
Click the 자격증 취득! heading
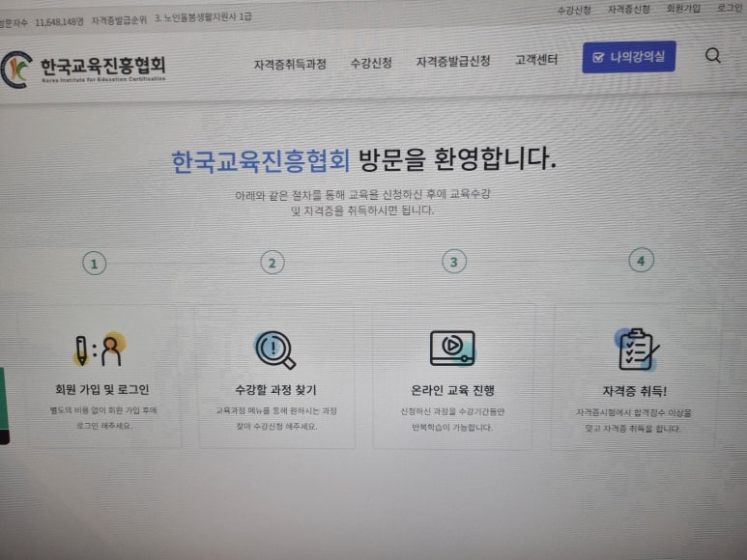click(x=635, y=391)
